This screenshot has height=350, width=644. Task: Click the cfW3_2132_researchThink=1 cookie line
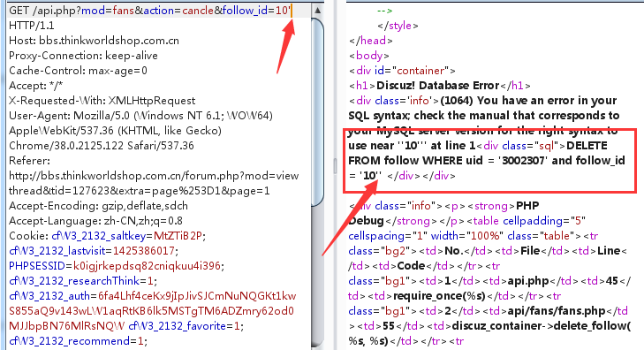(83, 280)
